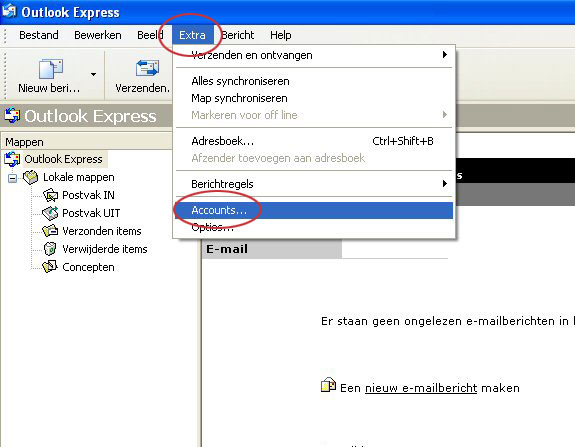Image resolution: width=575 pixels, height=447 pixels.
Task: Expand the Berichtregels submenu
Action: (314, 184)
